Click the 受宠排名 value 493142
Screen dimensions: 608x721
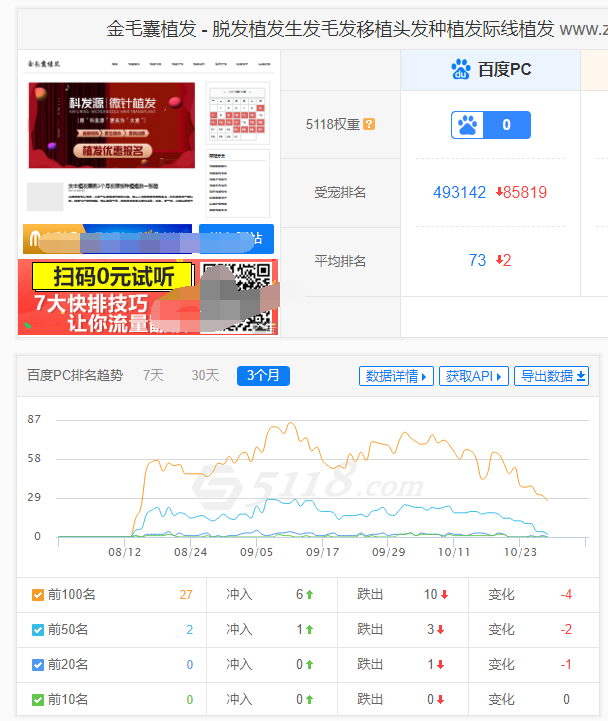point(459,192)
